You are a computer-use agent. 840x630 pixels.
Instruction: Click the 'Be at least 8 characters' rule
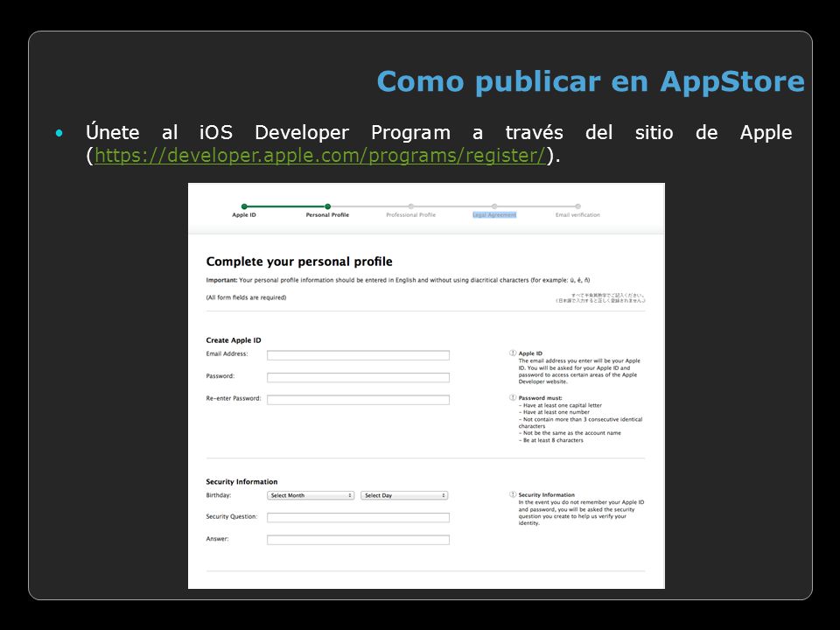551,440
